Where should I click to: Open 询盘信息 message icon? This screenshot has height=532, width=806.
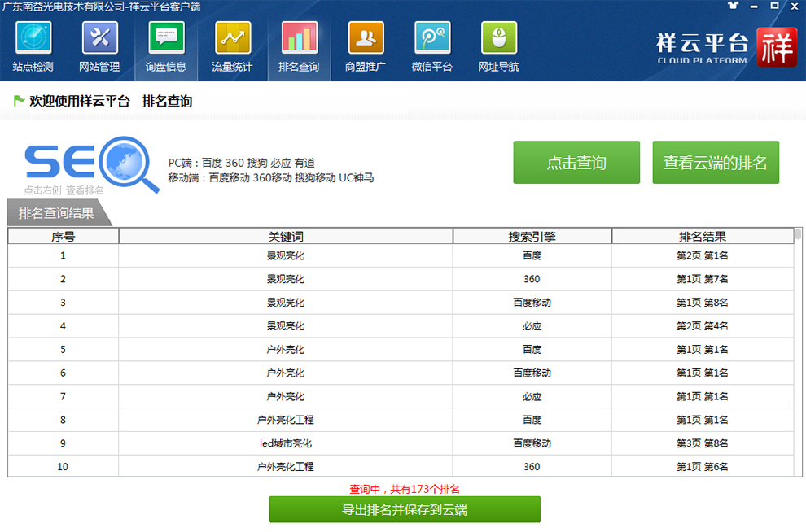[166, 38]
